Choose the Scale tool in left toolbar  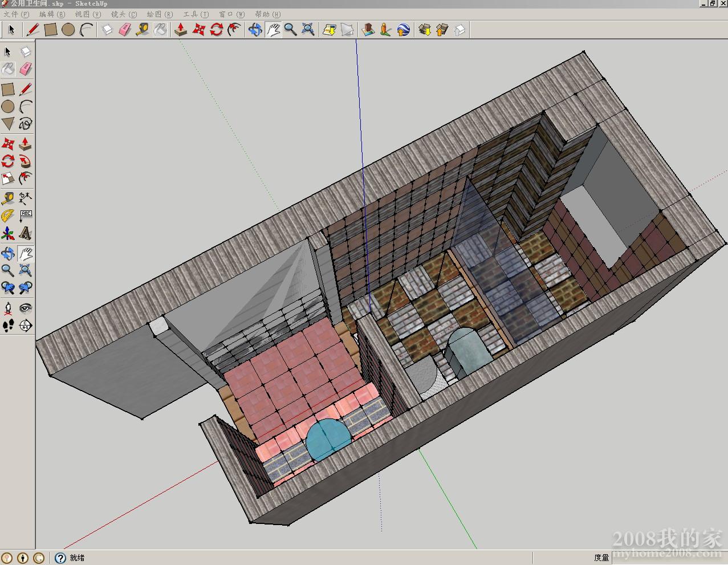click(x=8, y=178)
